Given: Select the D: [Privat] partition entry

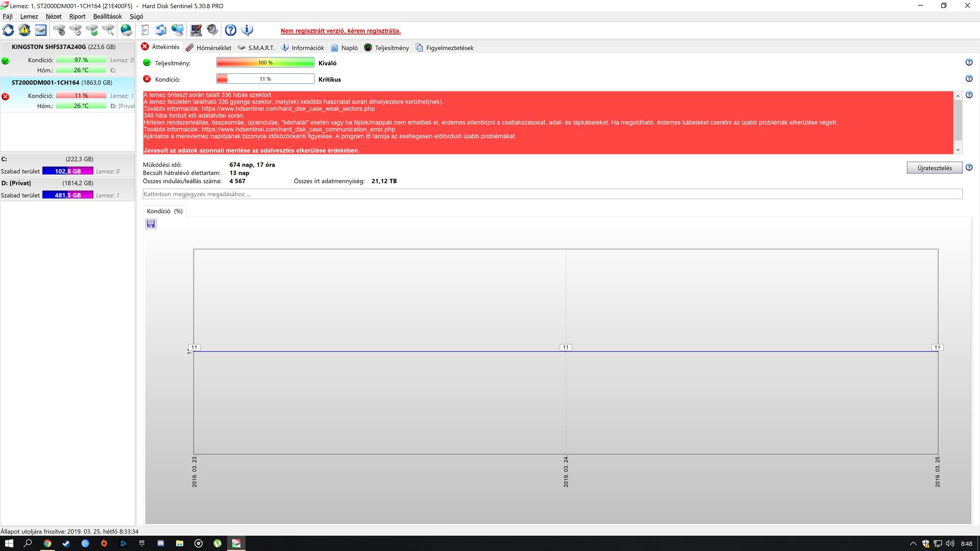Looking at the screenshot, I should pyautogui.click(x=68, y=189).
